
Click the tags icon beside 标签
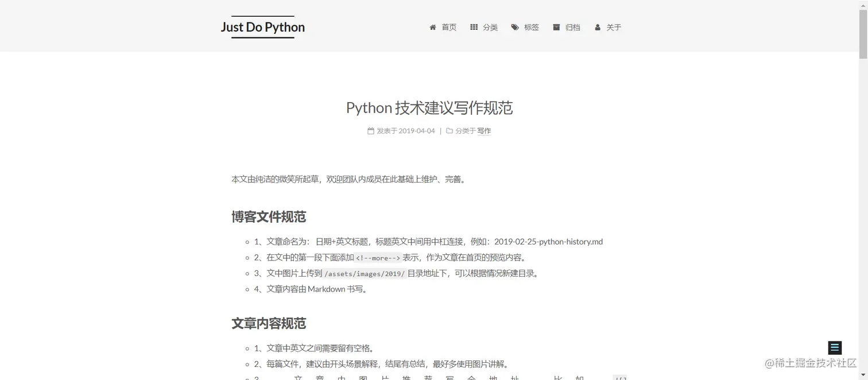tap(515, 27)
